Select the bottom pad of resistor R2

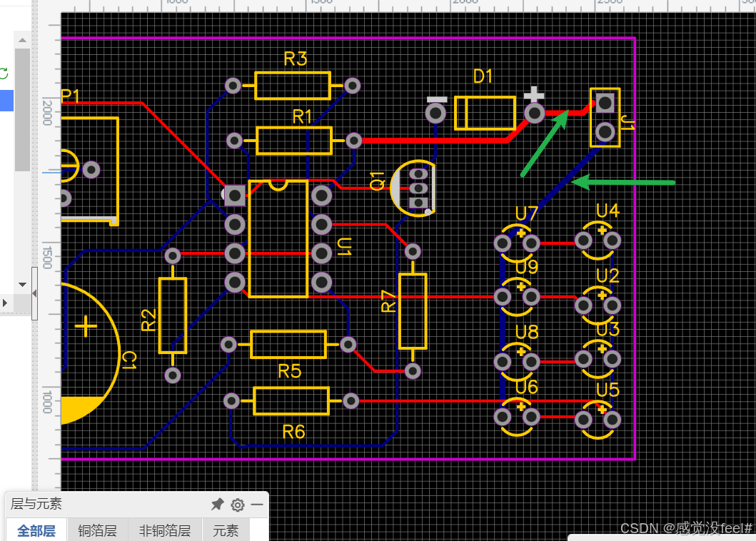point(173,375)
